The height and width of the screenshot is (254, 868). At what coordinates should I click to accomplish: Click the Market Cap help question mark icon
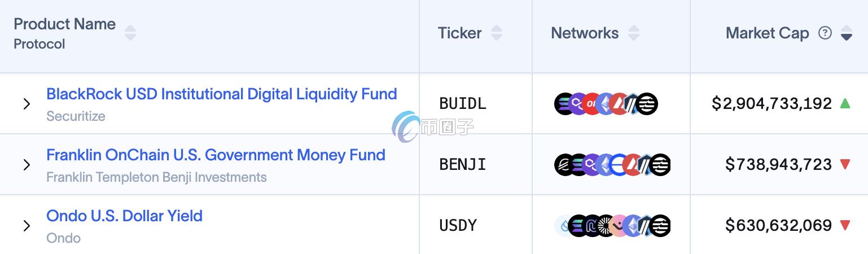point(825,33)
